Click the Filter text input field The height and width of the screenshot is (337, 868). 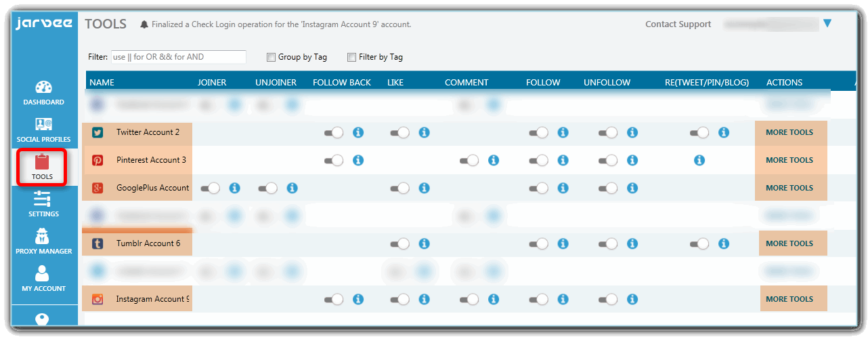click(177, 57)
